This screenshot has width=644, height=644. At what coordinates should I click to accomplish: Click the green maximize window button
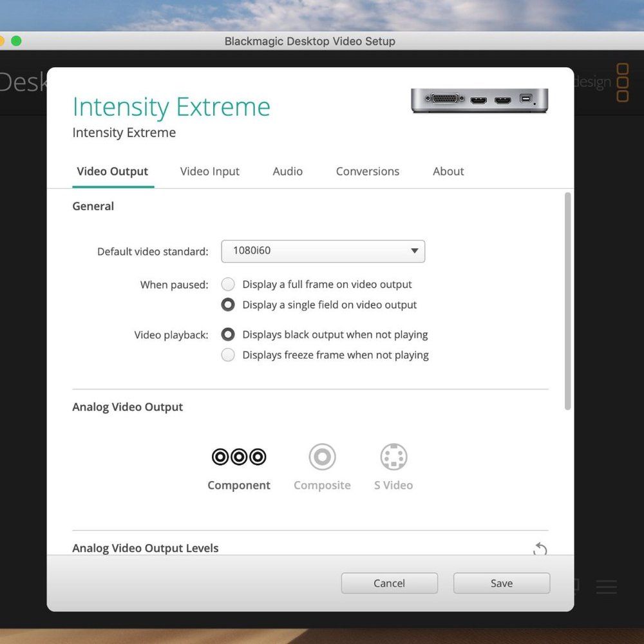(x=16, y=41)
